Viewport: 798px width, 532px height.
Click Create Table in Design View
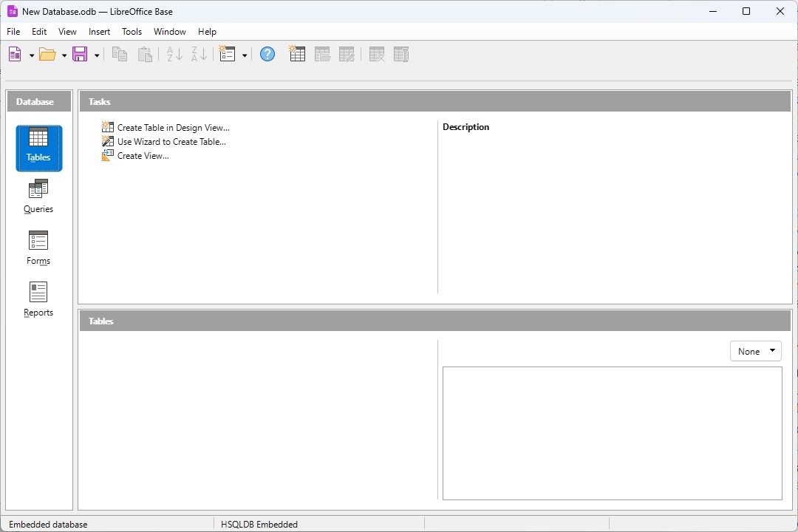[174, 128]
